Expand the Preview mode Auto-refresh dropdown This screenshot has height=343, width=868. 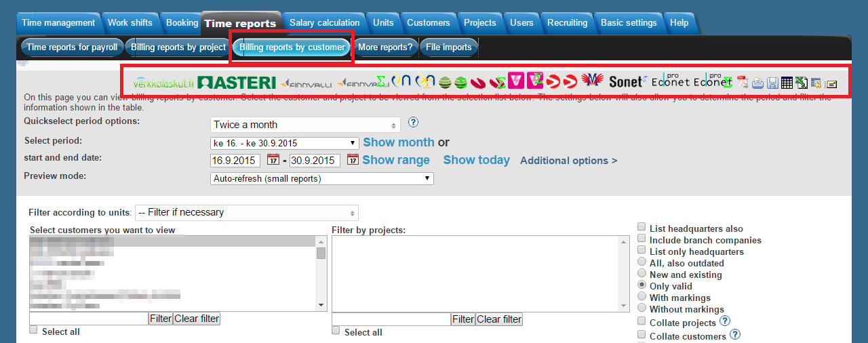[x=321, y=178]
